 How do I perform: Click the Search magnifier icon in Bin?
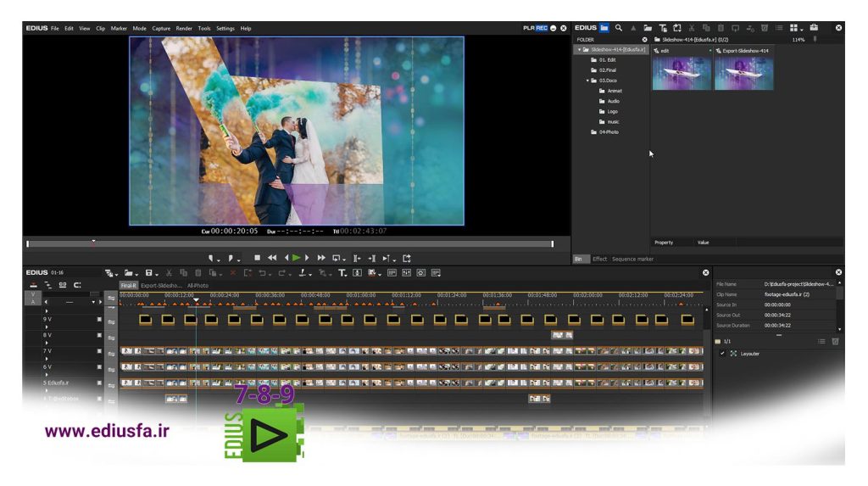point(618,28)
